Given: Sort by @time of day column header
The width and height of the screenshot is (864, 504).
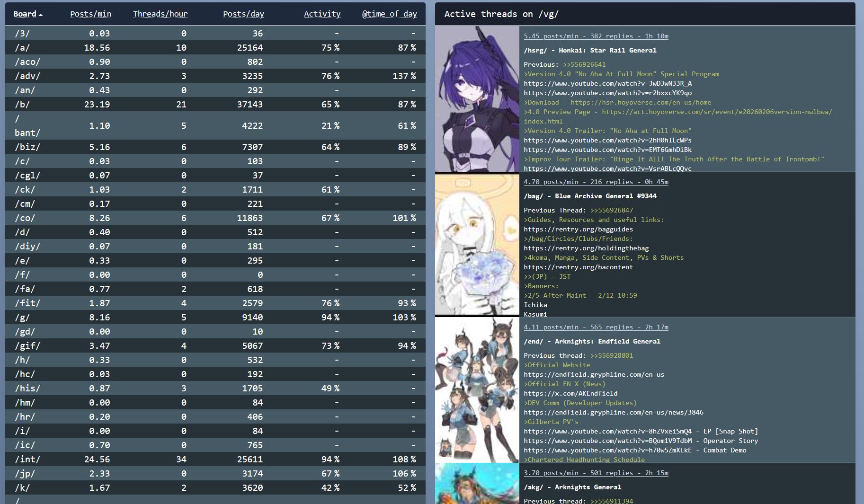Looking at the screenshot, I should pos(389,14).
